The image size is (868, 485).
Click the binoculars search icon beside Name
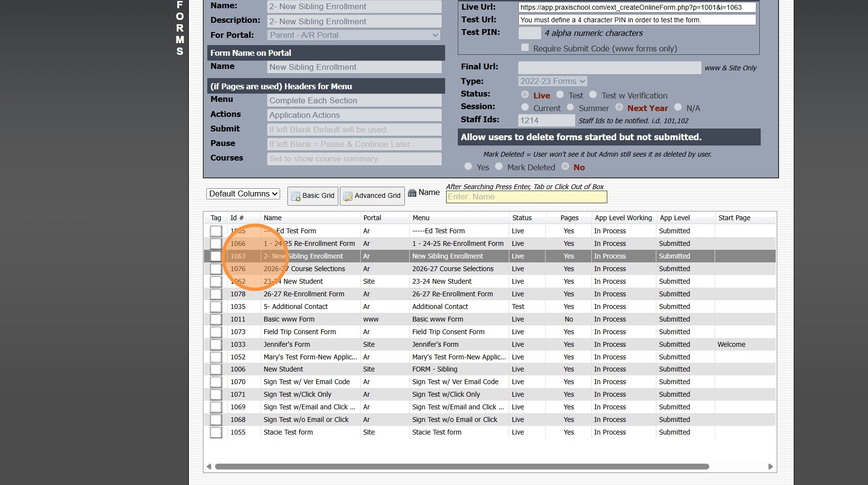tap(412, 193)
